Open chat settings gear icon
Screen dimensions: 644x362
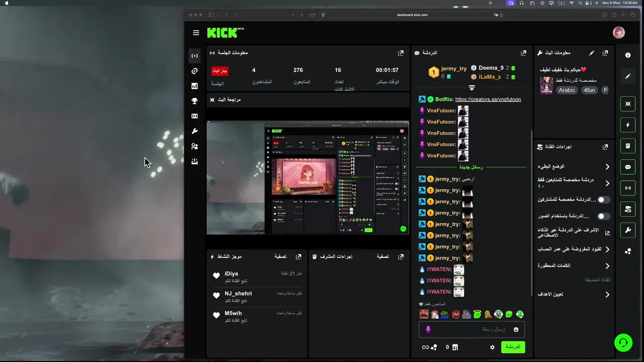492,347
